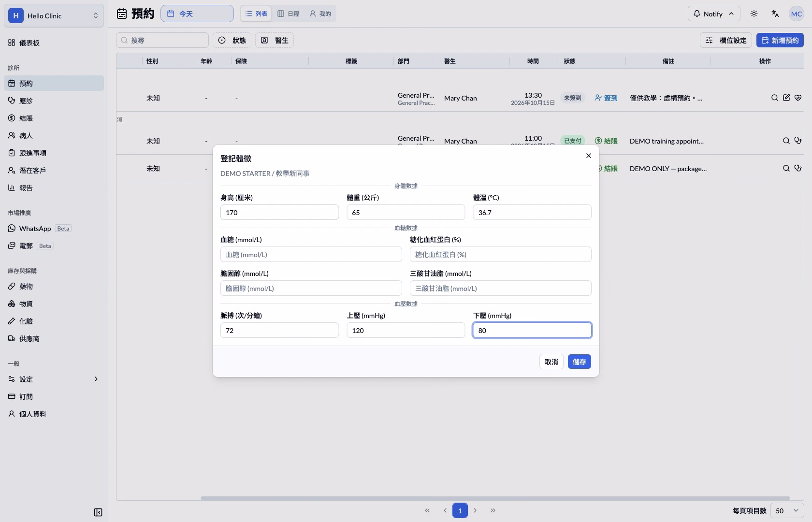Click the stethoscope icon in the 11:00 row

click(798, 141)
